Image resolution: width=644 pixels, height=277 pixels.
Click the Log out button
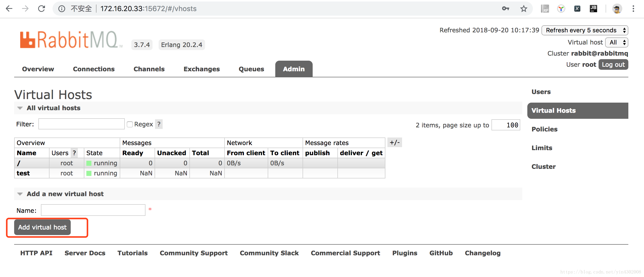tap(613, 65)
